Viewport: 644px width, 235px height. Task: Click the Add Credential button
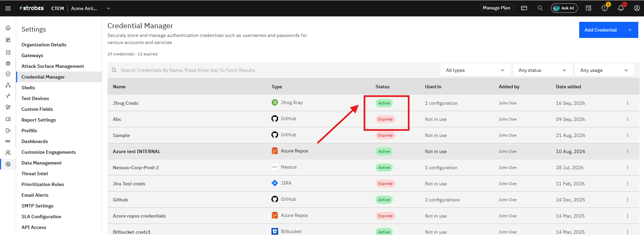[608, 30]
